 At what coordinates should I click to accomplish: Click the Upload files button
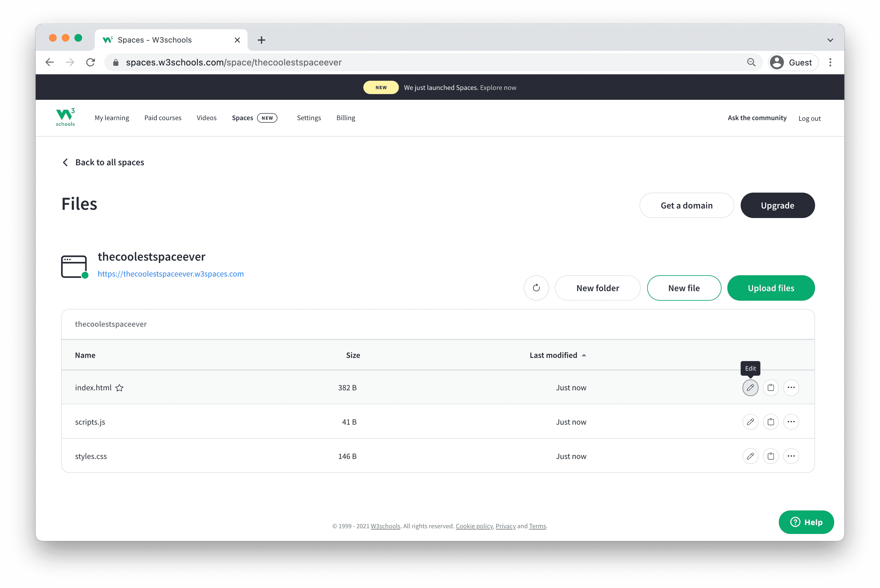[771, 288]
